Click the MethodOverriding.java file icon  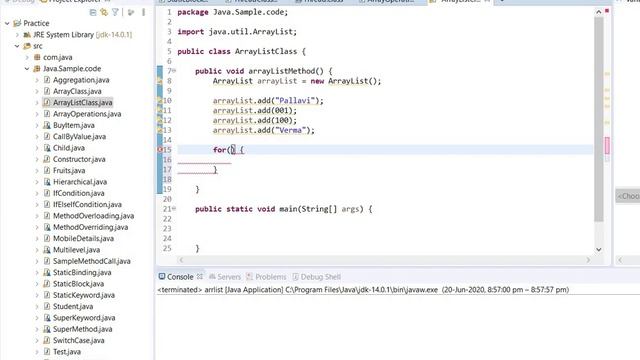pos(47,227)
